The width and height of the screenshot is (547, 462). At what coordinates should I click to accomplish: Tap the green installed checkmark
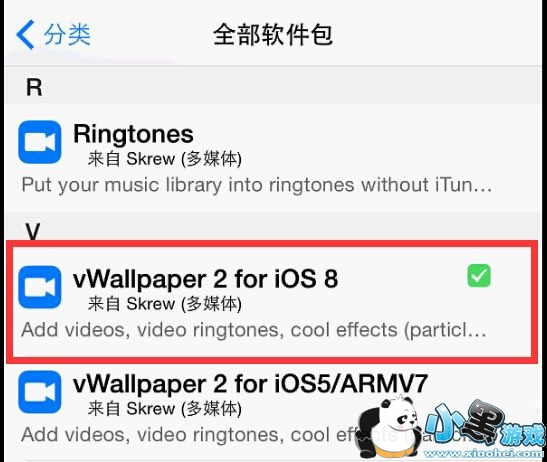coord(479,276)
